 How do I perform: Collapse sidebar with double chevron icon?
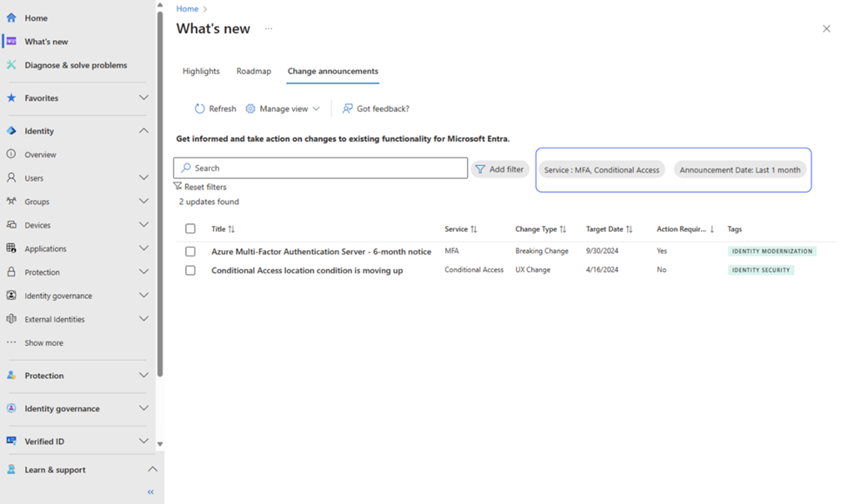pyautogui.click(x=150, y=492)
